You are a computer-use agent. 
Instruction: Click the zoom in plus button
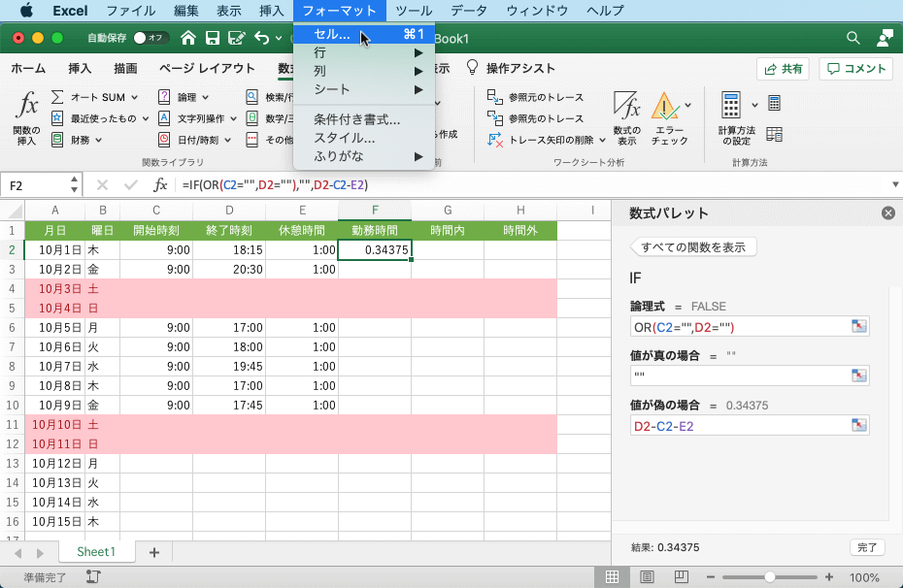point(828,577)
